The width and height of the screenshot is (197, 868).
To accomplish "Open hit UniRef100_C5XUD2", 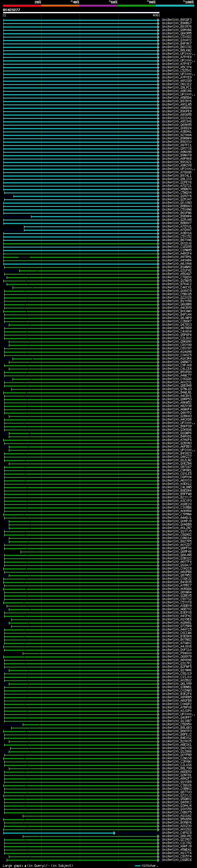I will tap(177, 37).
